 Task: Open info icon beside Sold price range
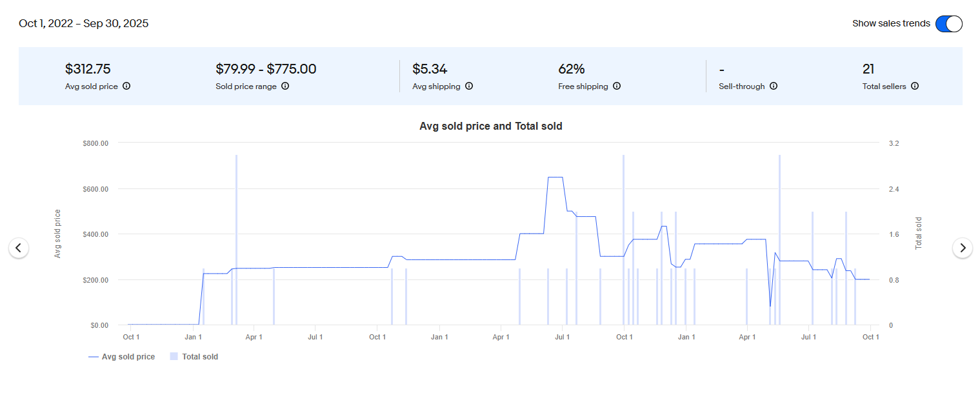285,86
